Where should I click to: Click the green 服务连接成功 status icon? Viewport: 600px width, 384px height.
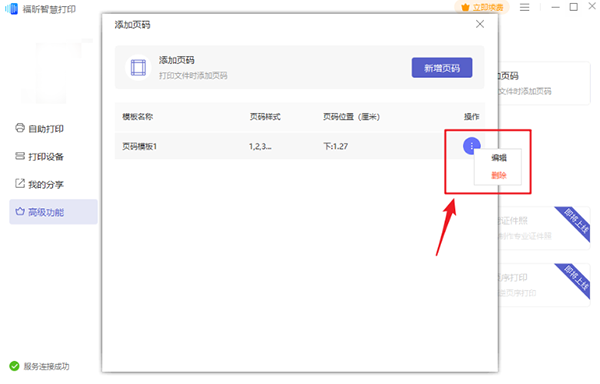coord(15,366)
